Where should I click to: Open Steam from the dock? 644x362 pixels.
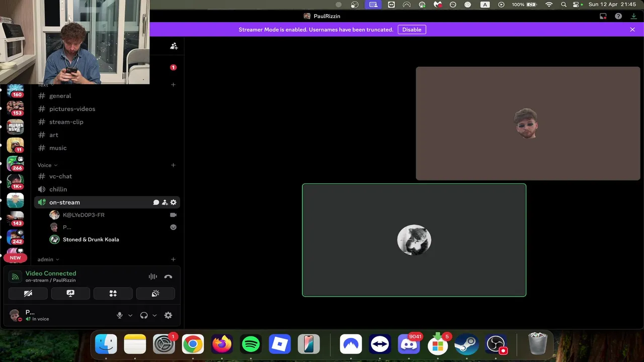[467, 344]
